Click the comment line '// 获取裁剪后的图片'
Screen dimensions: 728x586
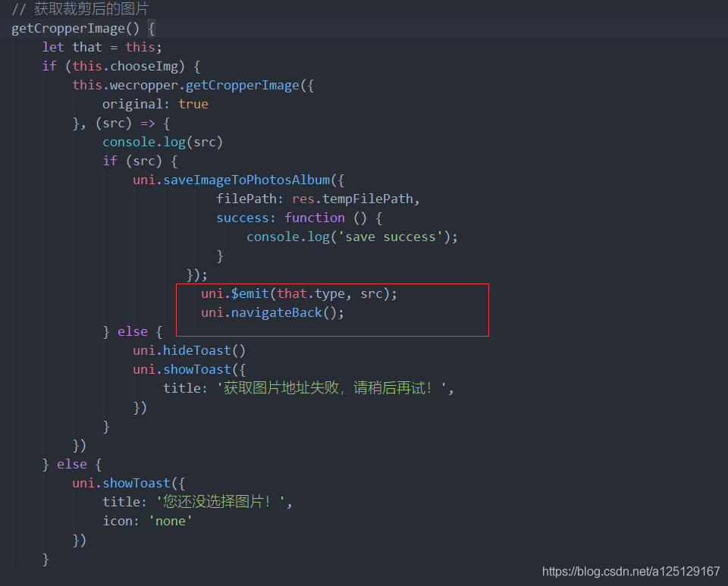coord(80,9)
